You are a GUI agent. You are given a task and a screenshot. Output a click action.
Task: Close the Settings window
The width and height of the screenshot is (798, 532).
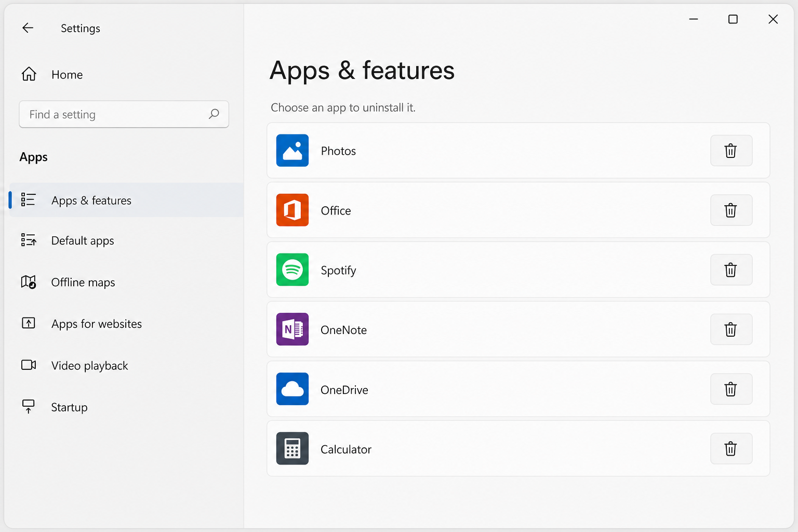pyautogui.click(x=773, y=19)
